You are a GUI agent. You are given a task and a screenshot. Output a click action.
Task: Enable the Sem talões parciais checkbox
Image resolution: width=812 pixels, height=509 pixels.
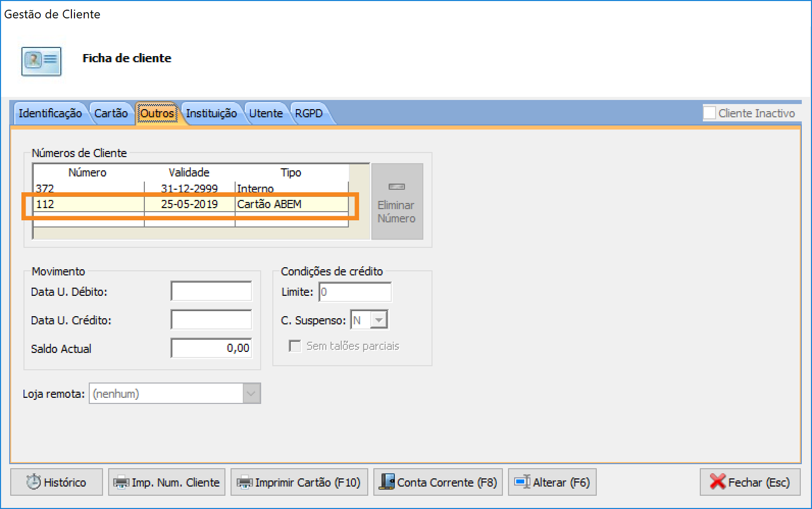click(x=295, y=346)
